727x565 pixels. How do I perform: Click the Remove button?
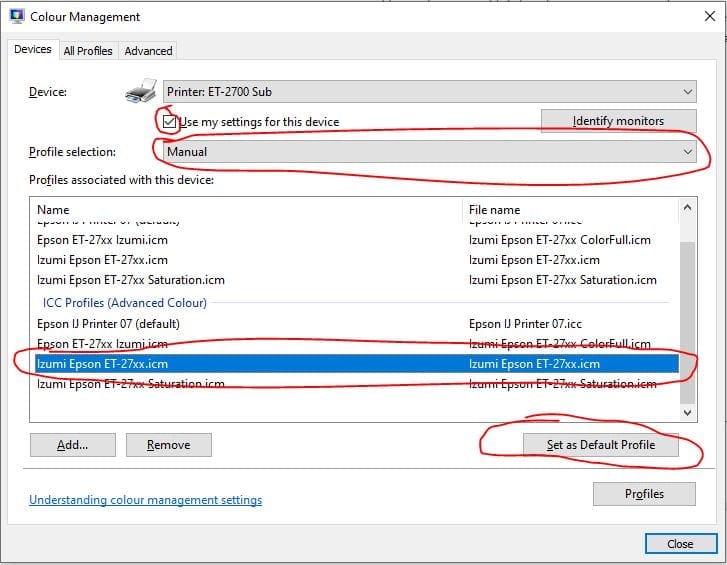point(169,445)
